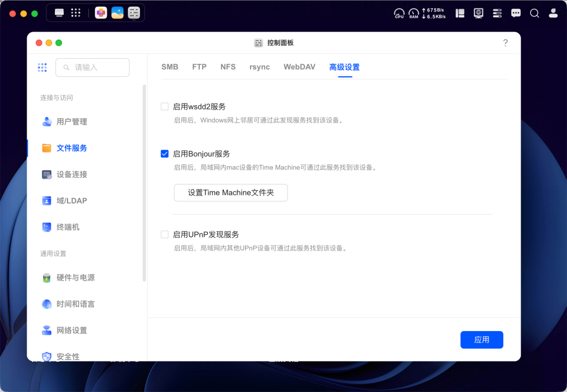
Task: Click the sidebar vertical scrollbar
Action: 144,183
